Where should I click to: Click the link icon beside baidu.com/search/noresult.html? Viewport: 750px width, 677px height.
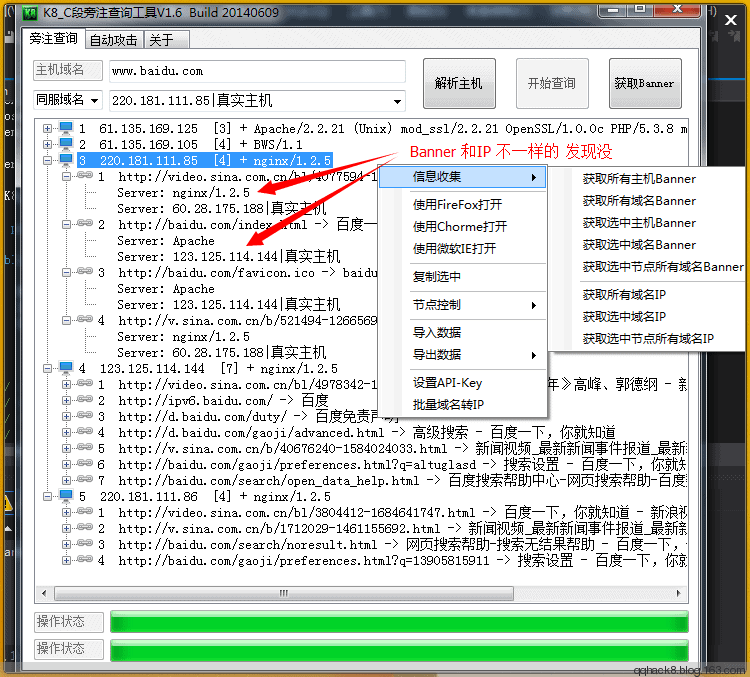pyautogui.click(x=85, y=543)
